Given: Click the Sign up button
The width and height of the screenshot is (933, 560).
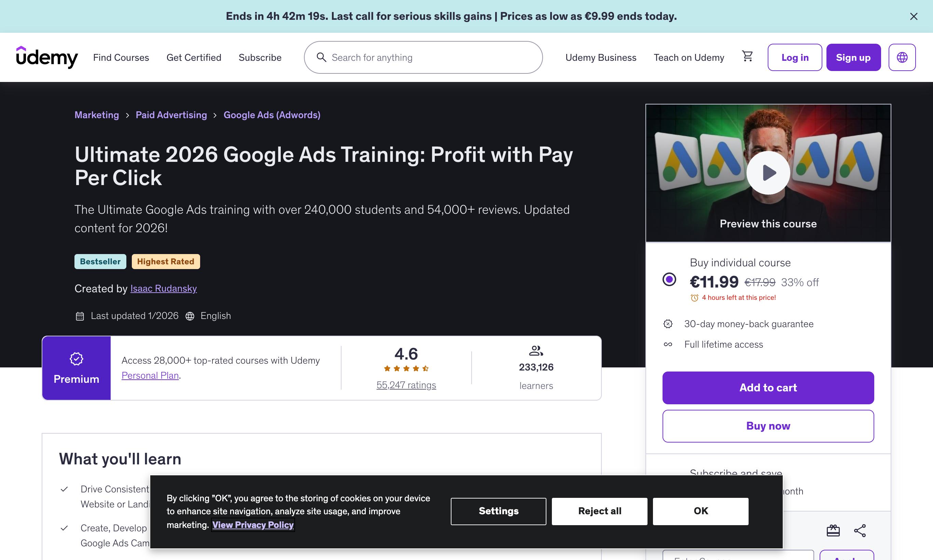Looking at the screenshot, I should click(x=853, y=57).
